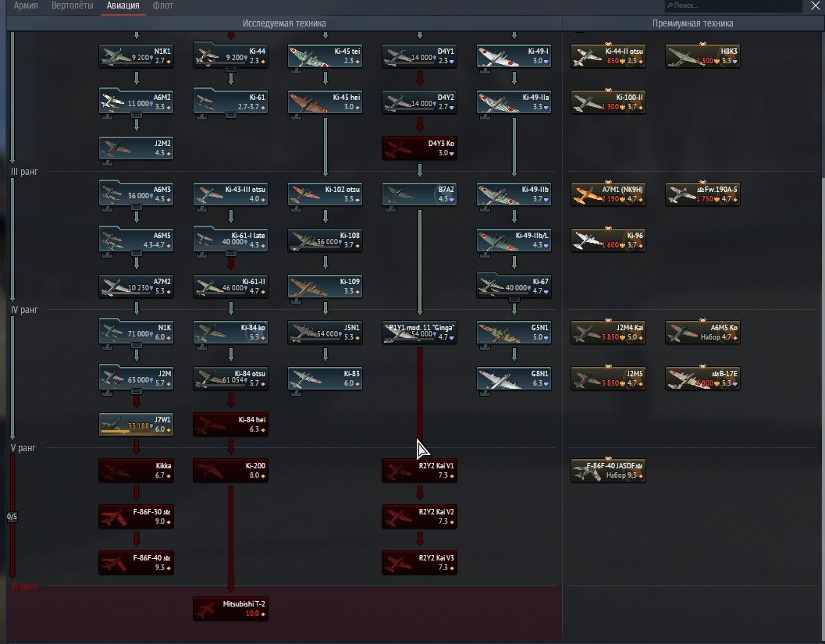
Task: Select the Ki-61-II fighter
Action: pos(230,286)
